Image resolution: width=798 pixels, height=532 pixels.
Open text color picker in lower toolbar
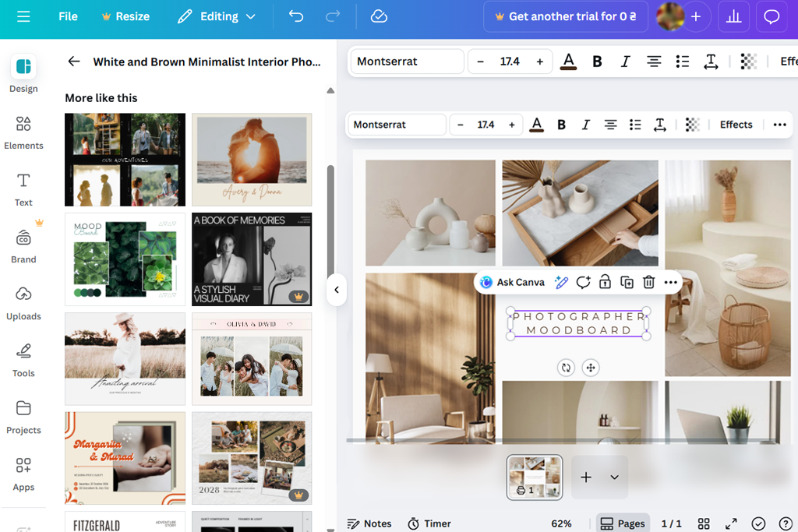tap(536, 125)
